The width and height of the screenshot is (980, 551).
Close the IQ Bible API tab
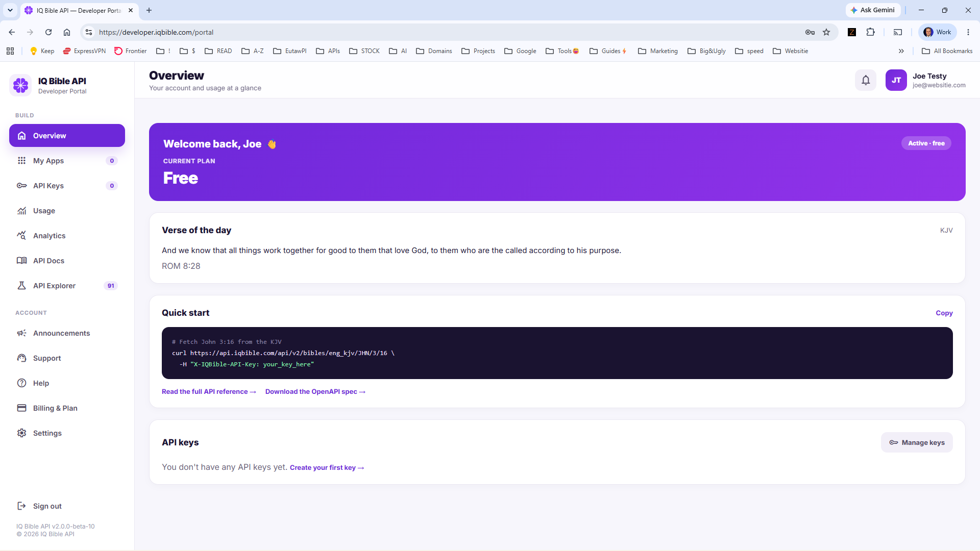point(131,10)
